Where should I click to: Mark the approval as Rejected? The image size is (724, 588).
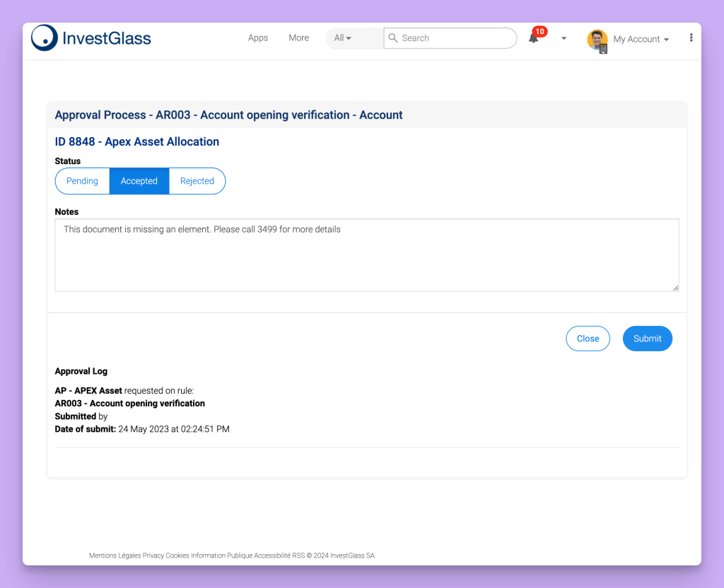point(197,181)
